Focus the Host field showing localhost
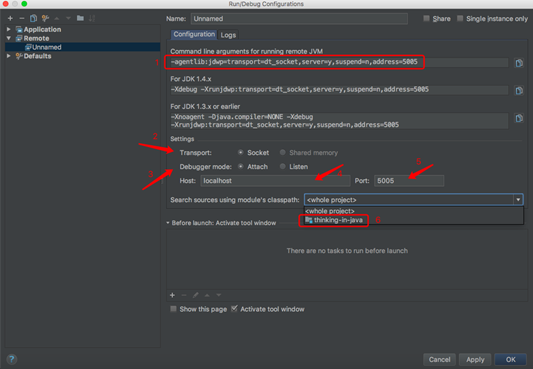The image size is (533, 369). pyautogui.click(x=275, y=180)
